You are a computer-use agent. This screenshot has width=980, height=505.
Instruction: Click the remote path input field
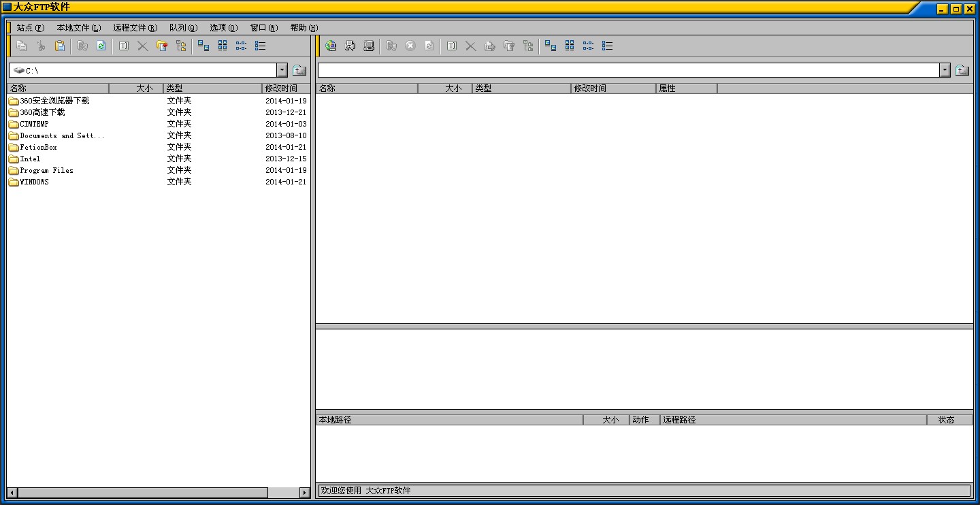(628, 70)
